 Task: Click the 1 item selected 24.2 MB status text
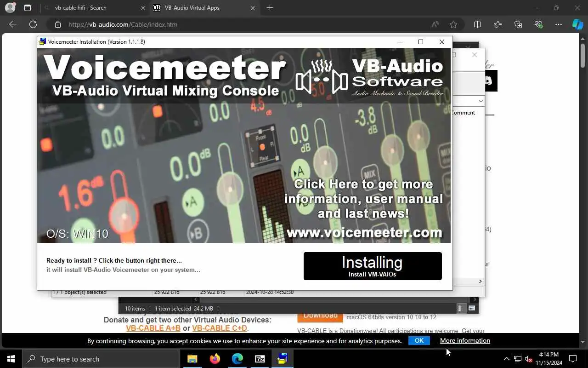point(184,309)
